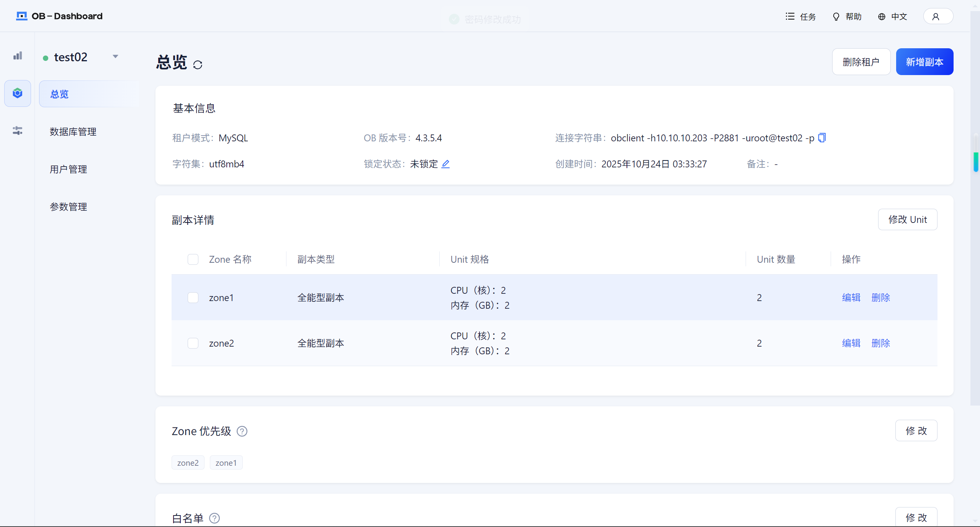This screenshot has width=980, height=527.
Task: Click the edit pencil next to 未锁定
Action: click(445, 164)
